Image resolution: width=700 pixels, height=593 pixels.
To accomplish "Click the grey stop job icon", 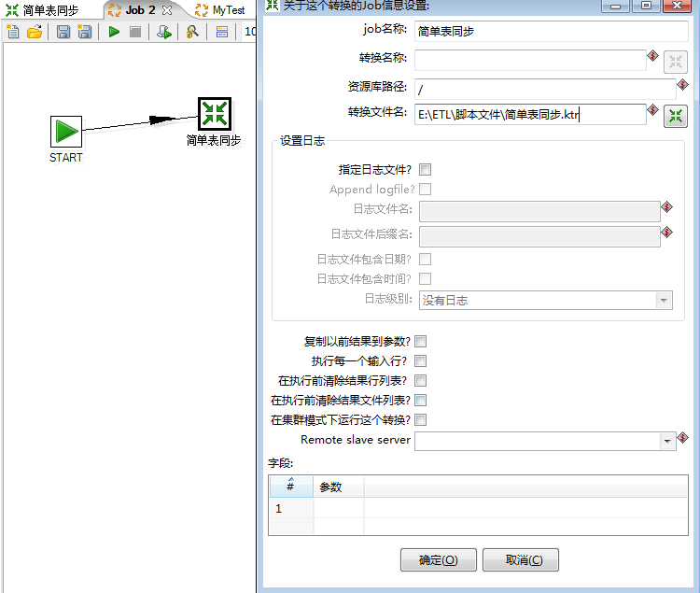I will point(135,32).
